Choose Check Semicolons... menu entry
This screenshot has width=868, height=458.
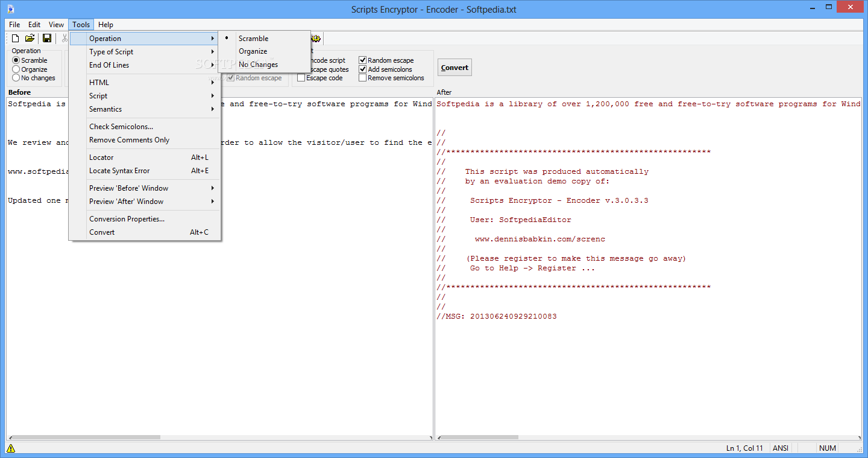pyautogui.click(x=143, y=127)
